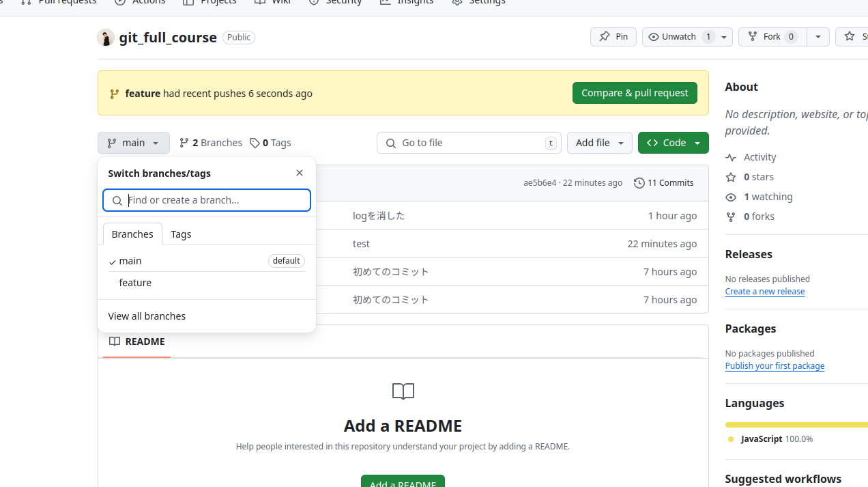Open the 0 Tags link
Screen dimensions: 868x487
coord(270,143)
